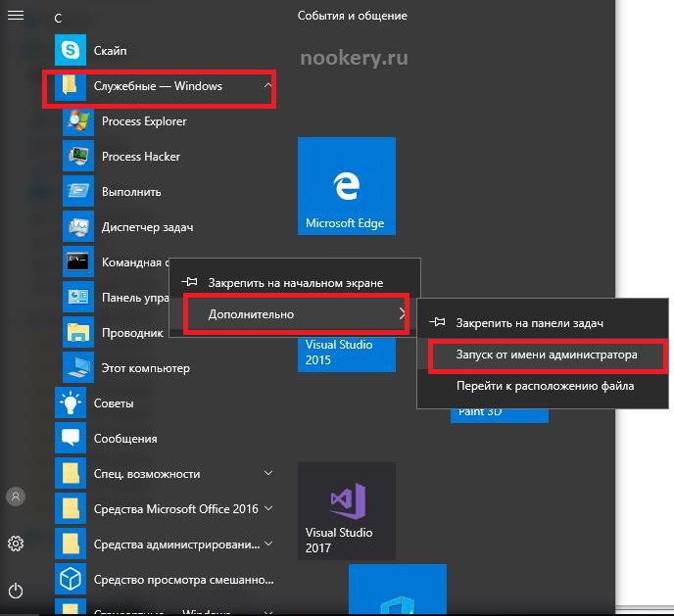Image resolution: width=674 pixels, height=616 pixels.
Task: Click the Process Explorer label
Action: [x=144, y=121]
